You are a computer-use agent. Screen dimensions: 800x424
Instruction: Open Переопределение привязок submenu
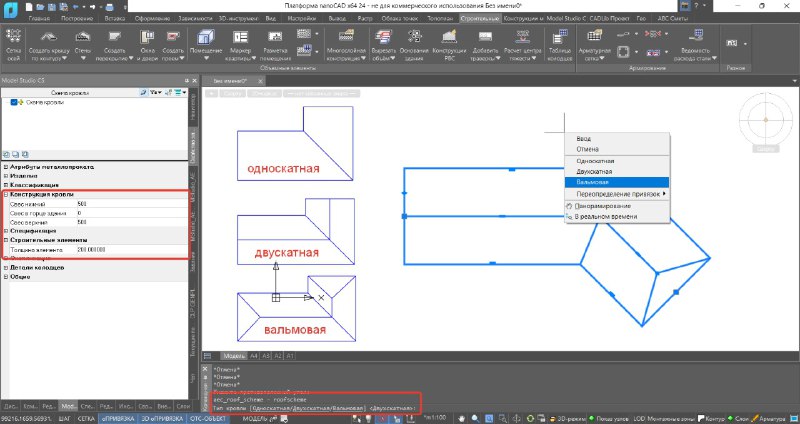(x=617, y=194)
